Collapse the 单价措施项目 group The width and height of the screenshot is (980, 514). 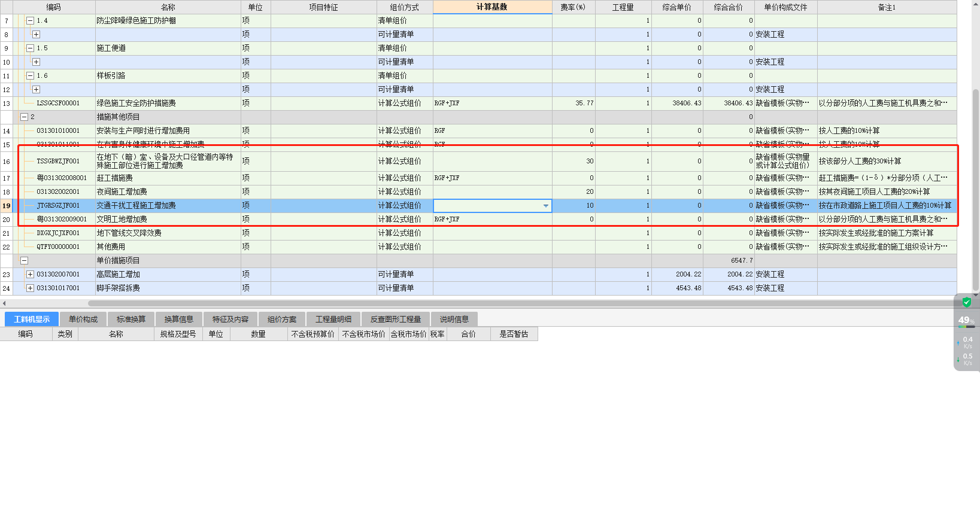coord(24,260)
